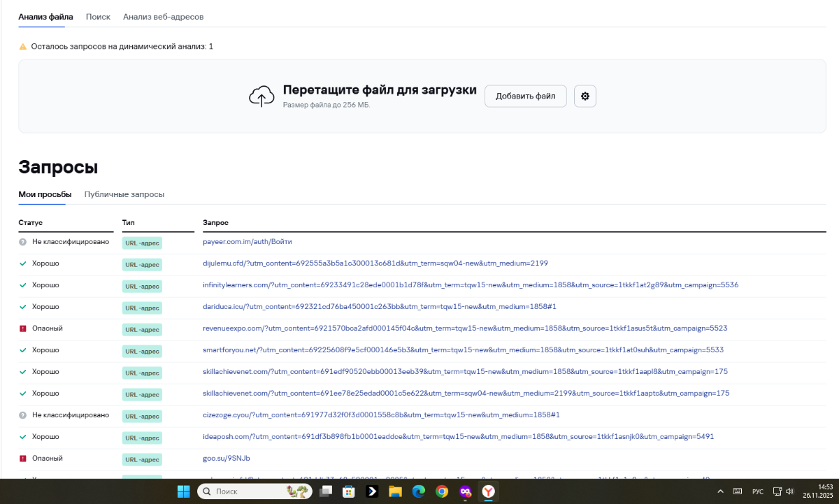Click the cloud upload icon

(x=261, y=96)
